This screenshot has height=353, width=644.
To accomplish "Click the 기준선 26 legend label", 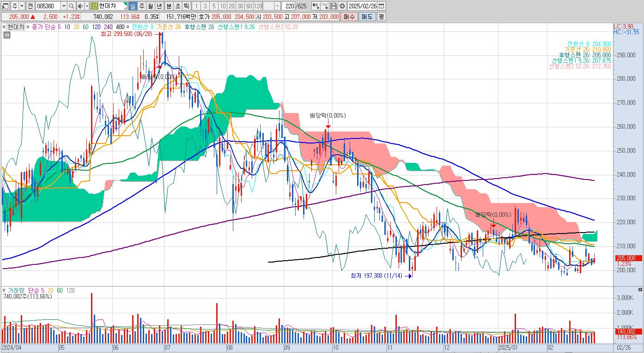I will coord(169,27).
